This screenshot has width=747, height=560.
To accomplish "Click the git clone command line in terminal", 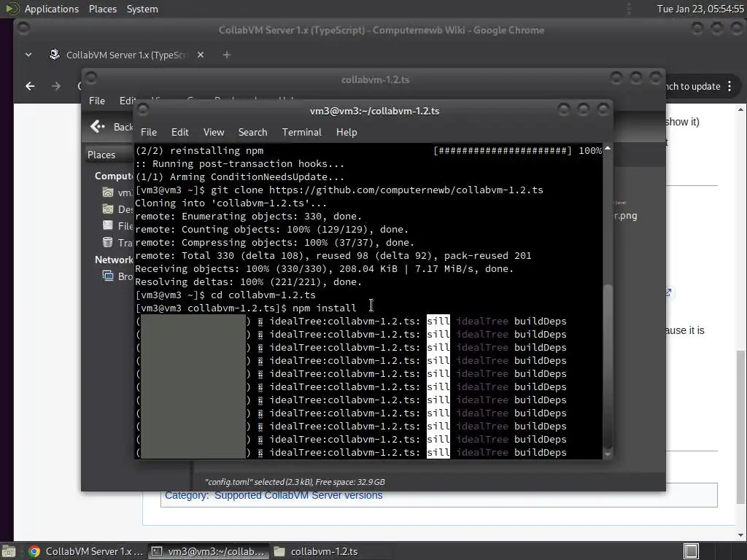I will pos(339,190).
